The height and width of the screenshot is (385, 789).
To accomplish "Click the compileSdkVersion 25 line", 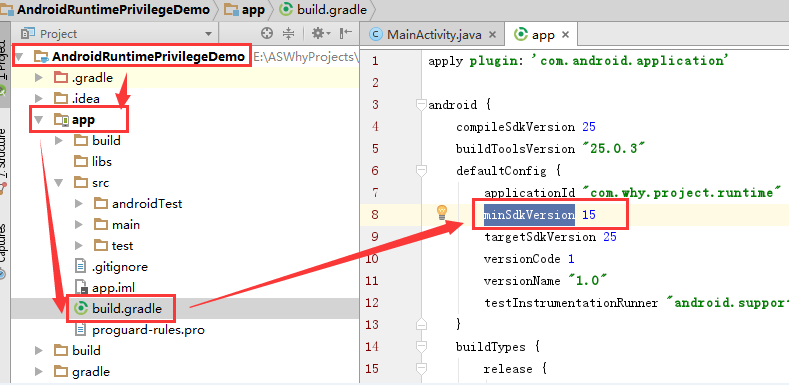I will 526,127.
